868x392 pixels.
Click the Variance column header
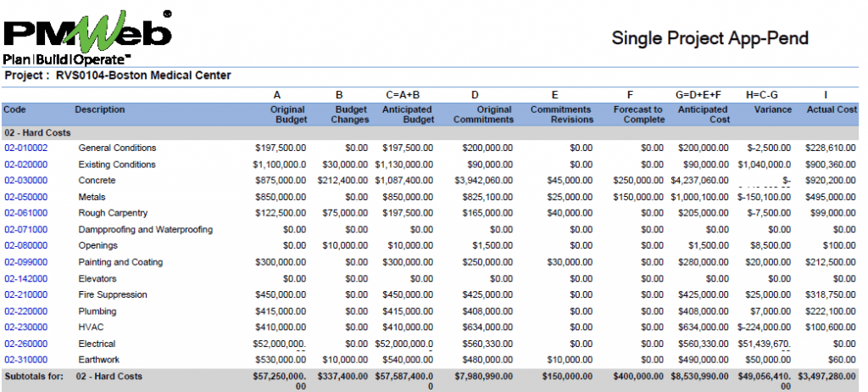[773, 109]
